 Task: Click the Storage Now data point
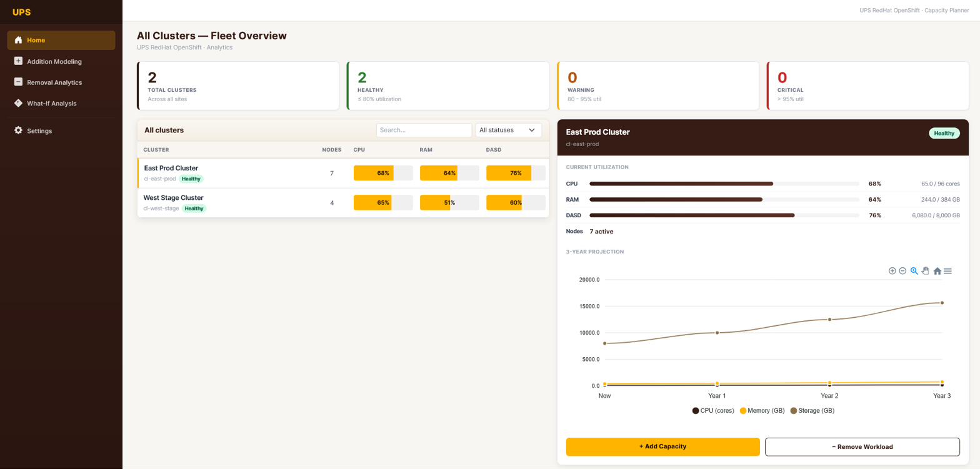click(x=604, y=343)
